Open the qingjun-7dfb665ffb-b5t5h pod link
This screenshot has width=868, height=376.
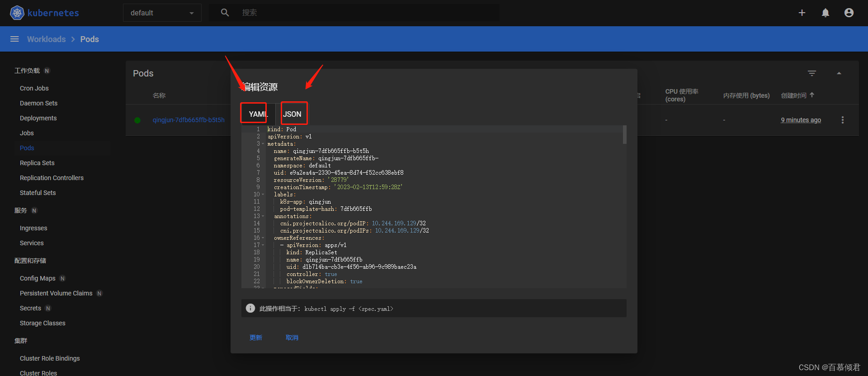(189, 120)
